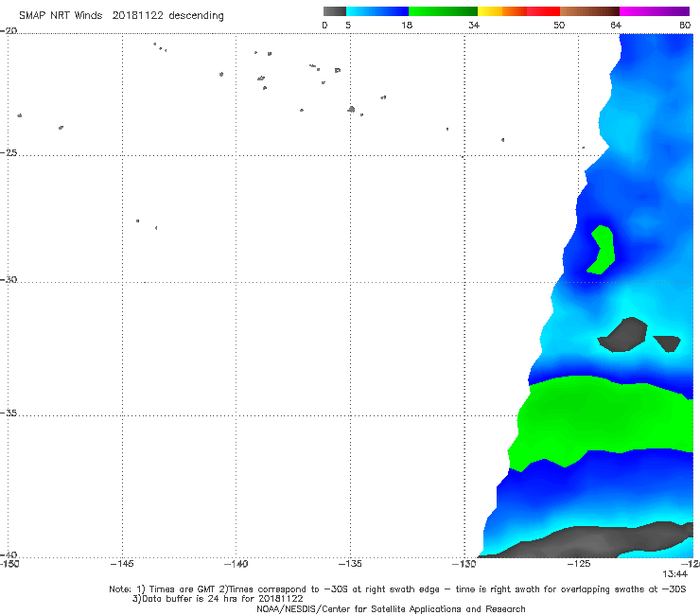Click the longitude label '-135'
Image resolution: width=700 pixels, height=615 pixels.
click(x=350, y=564)
